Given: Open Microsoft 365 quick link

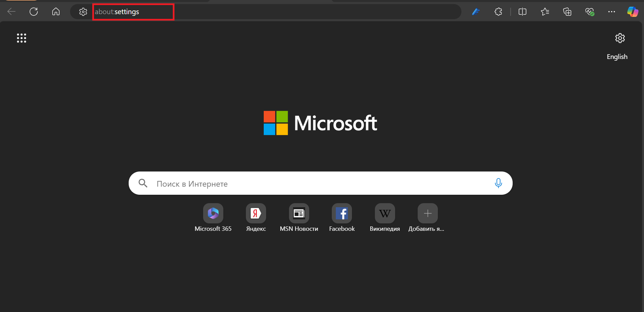Looking at the screenshot, I should point(213,218).
